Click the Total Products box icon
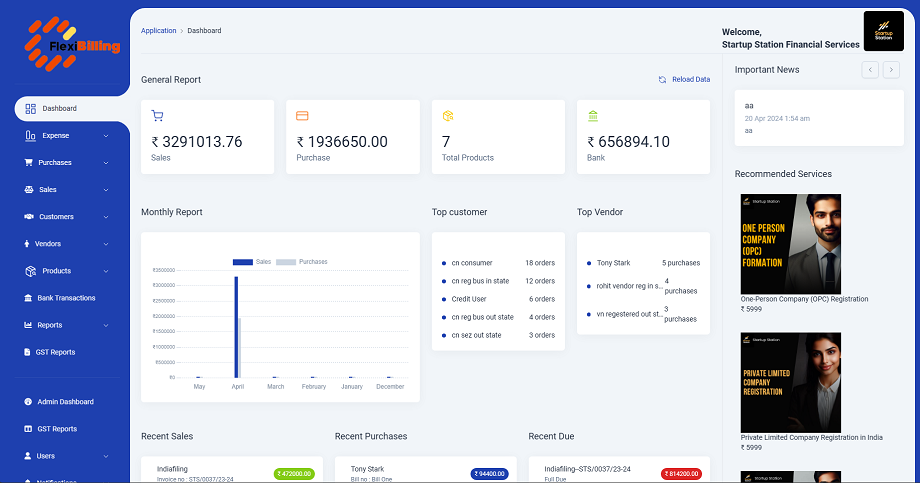The width and height of the screenshot is (920, 483). pyautogui.click(x=448, y=116)
